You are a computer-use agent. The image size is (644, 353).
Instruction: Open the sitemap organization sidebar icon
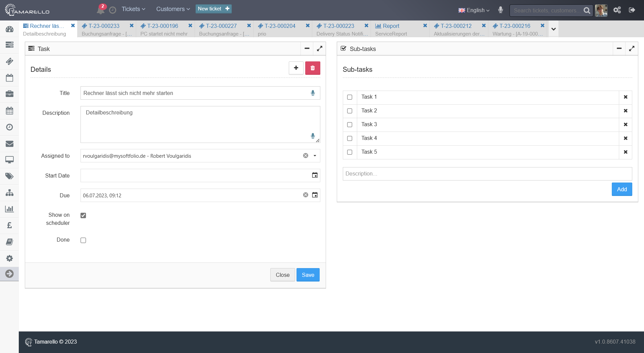point(9,193)
